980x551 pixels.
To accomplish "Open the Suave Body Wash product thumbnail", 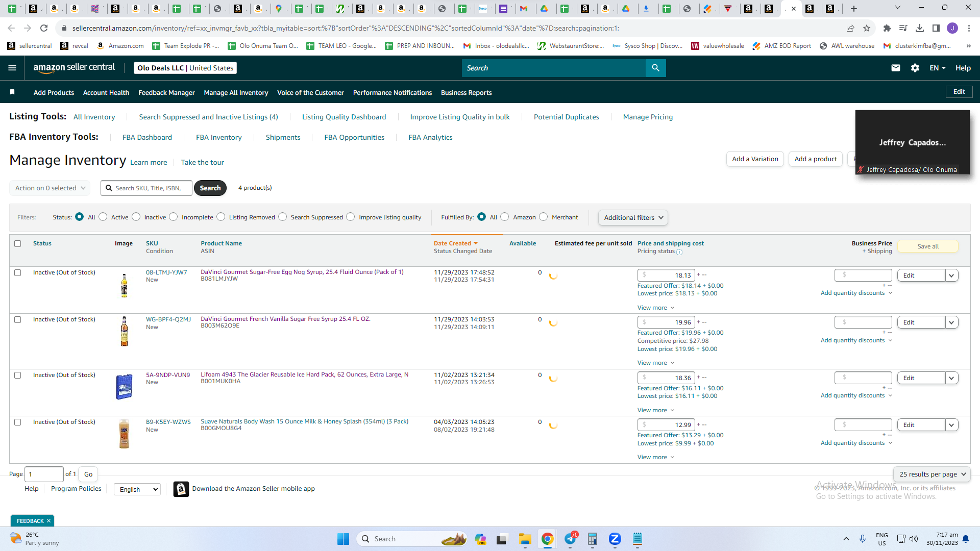I will pos(124,434).
